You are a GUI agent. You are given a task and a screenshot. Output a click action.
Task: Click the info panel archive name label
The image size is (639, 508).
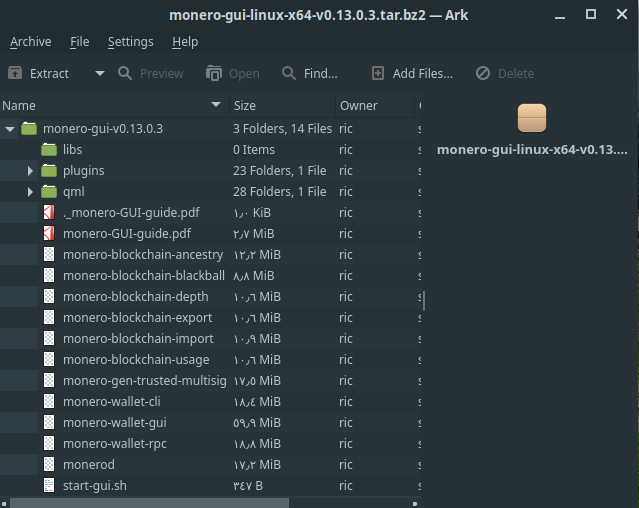532,150
